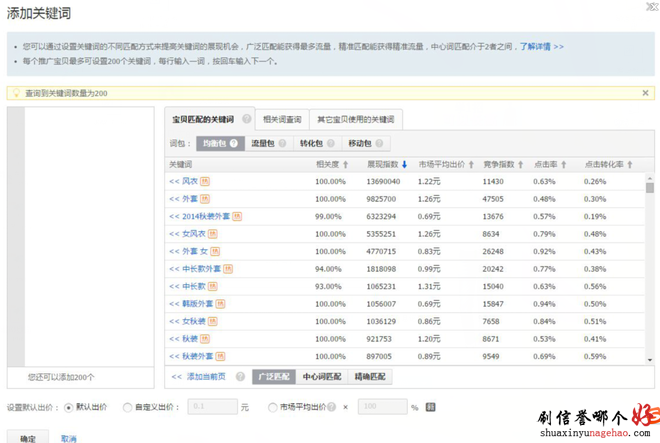Image resolution: width=660 pixels, height=443 pixels.
Task: Confirm with the 确定 button
Action: pos(28,438)
